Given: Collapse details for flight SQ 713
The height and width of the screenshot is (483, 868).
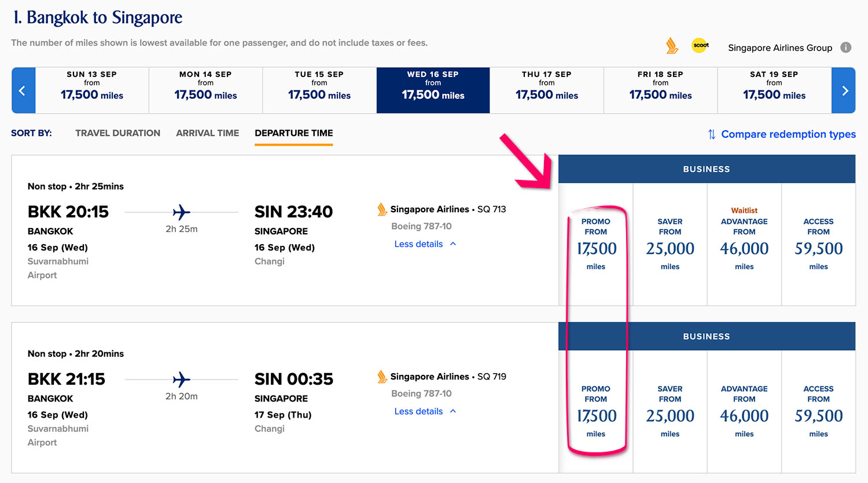Looking at the screenshot, I should [x=425, y=244].
